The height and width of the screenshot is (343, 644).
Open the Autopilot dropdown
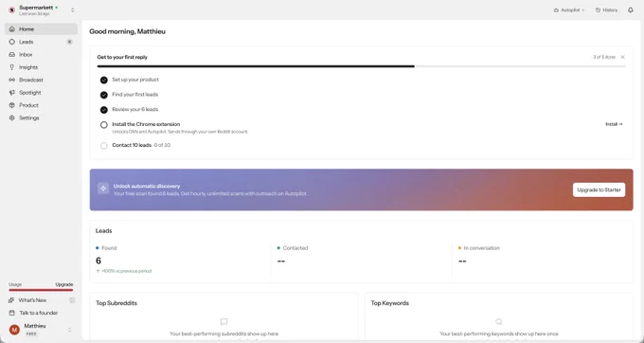click(569, 9)
